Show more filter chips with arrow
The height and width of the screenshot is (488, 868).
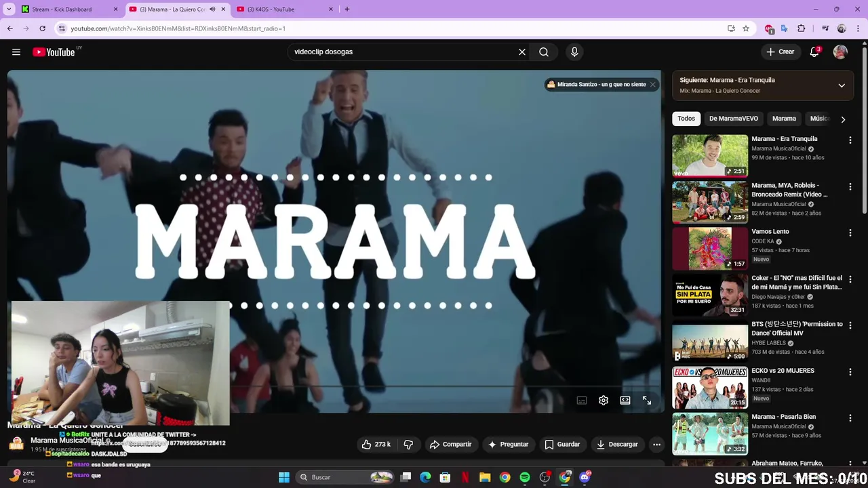[843, 119]
